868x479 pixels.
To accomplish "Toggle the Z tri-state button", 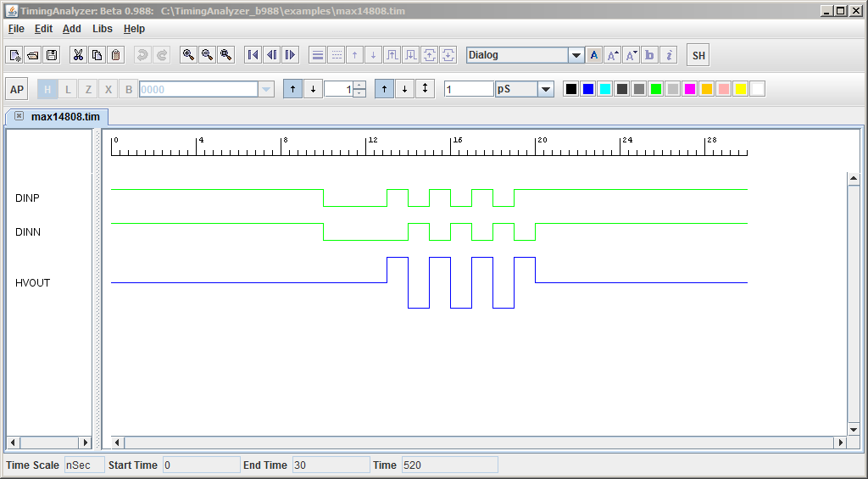I will pos(88,89).
